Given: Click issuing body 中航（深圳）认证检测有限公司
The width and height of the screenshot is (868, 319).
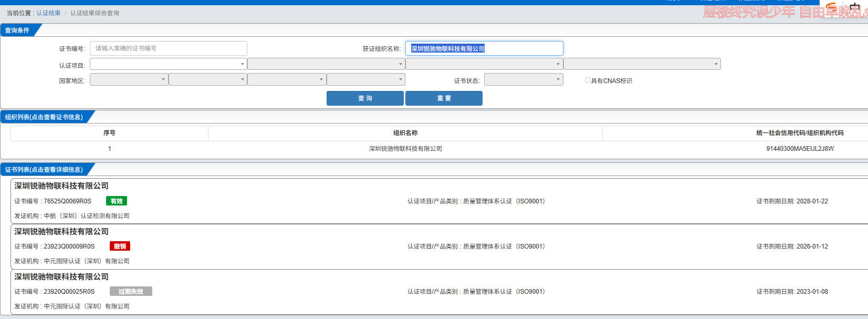Looking at the screenshot, I should pyautogui.click(x=87, y=216).
